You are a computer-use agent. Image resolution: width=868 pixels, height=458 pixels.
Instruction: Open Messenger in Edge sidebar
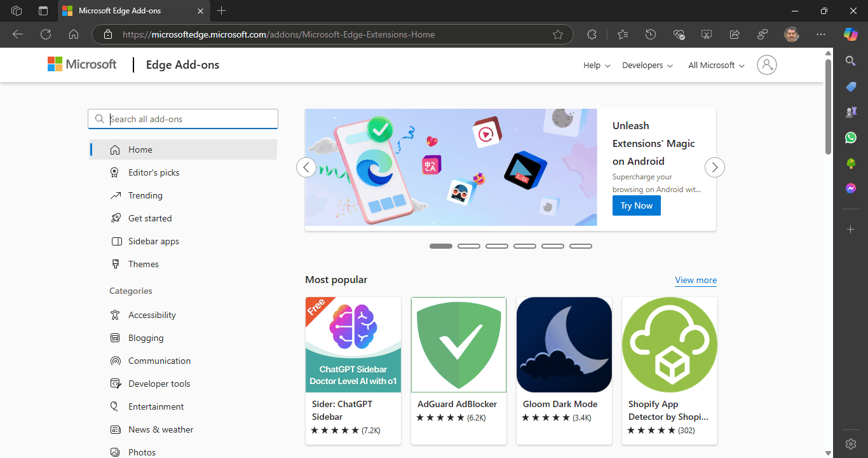pyautogui.click(x=851, y=188)
